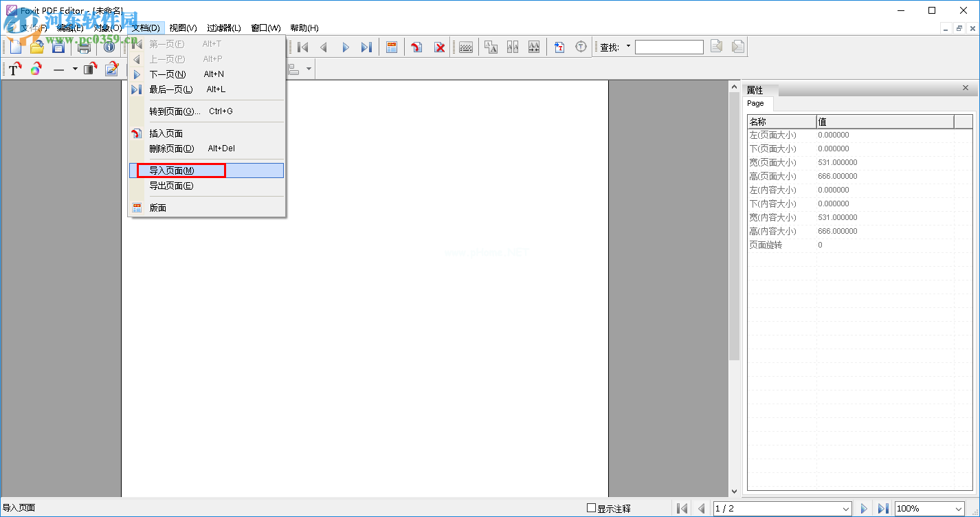The image size is (980, 517).
Task: Choose 版面 from the menu
Action: tap(206, 208)
